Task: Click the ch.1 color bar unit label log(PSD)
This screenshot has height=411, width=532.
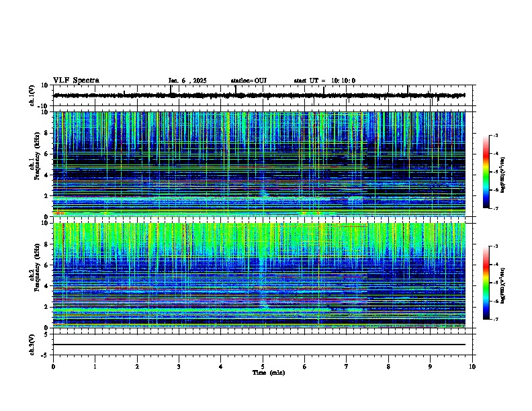Action: point(502,175)
